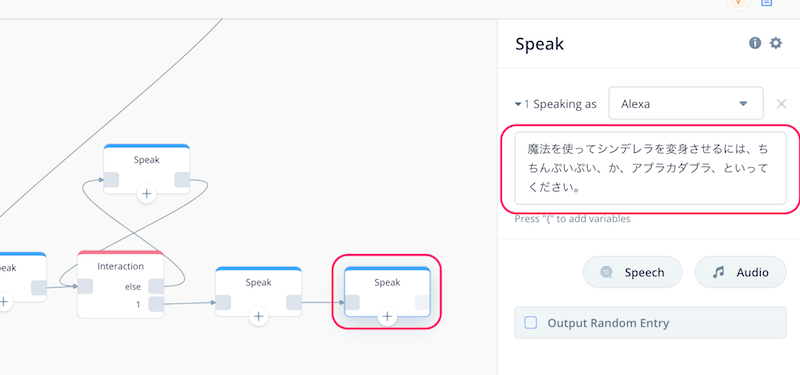Click into the Japanese speech text field

650,168
